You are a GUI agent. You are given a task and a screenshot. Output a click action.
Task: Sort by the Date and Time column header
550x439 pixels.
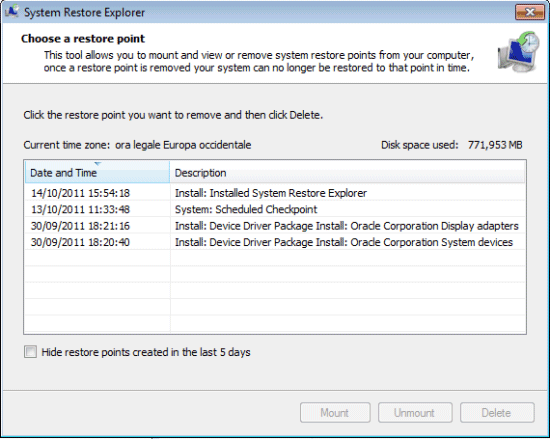[98, 172]
